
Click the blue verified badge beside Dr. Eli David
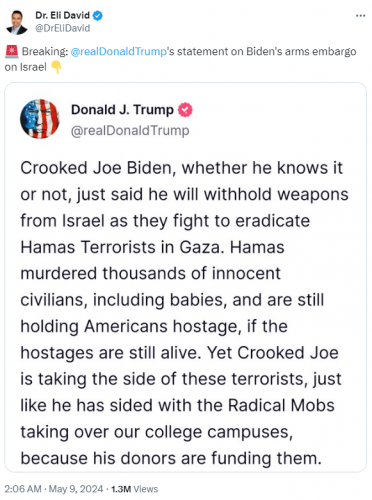point(97,16)
